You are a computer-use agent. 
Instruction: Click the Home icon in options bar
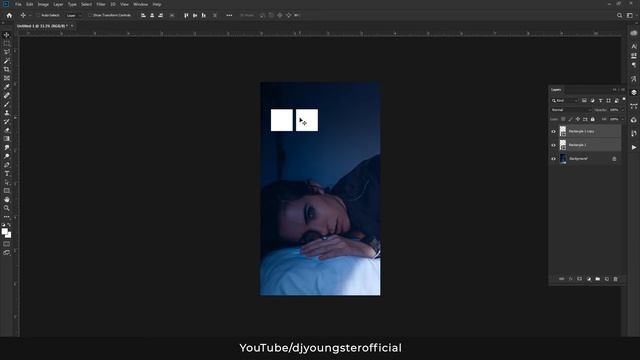[x=9, y=16]
